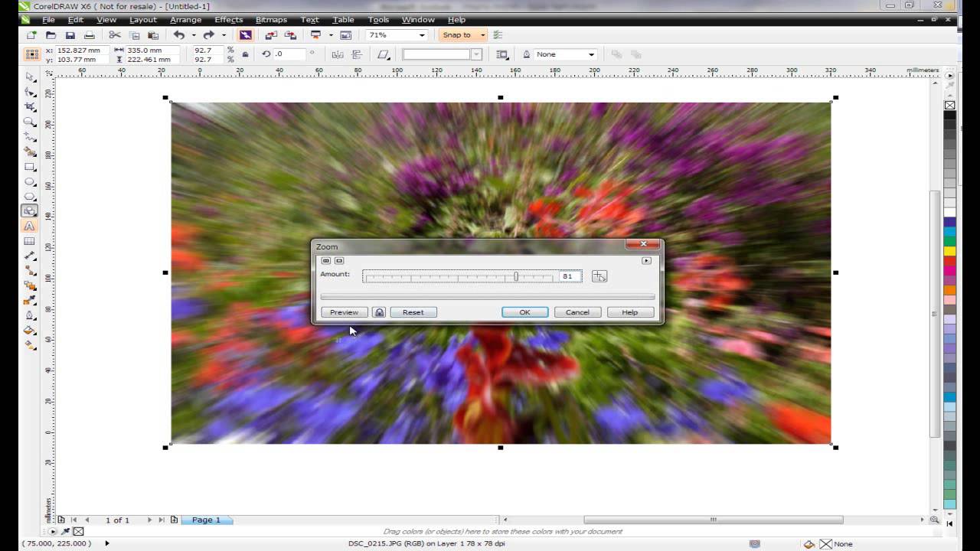Select the Freehand tool in toolbox
980x551 pixels.
29,136
